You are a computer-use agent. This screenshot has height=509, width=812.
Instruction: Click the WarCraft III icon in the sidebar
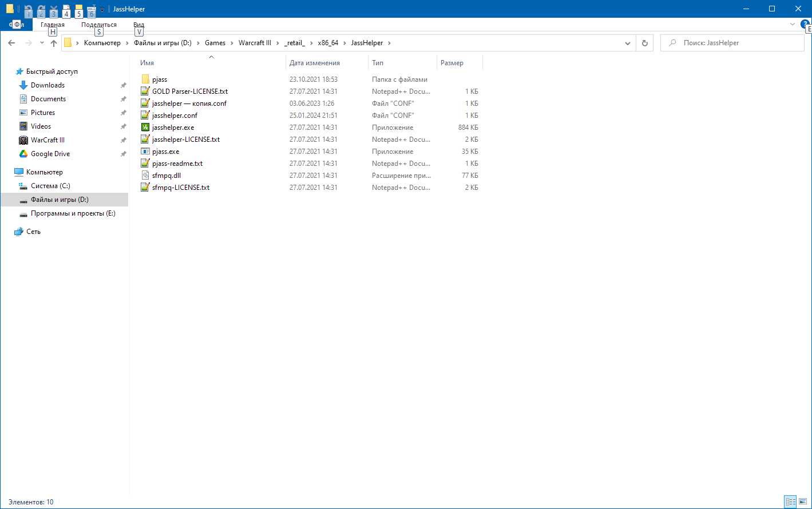pos(23,140)
